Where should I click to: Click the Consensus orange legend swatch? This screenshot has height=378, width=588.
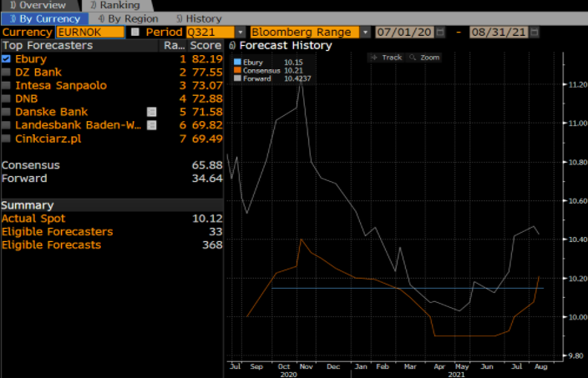tap(237, 70)
